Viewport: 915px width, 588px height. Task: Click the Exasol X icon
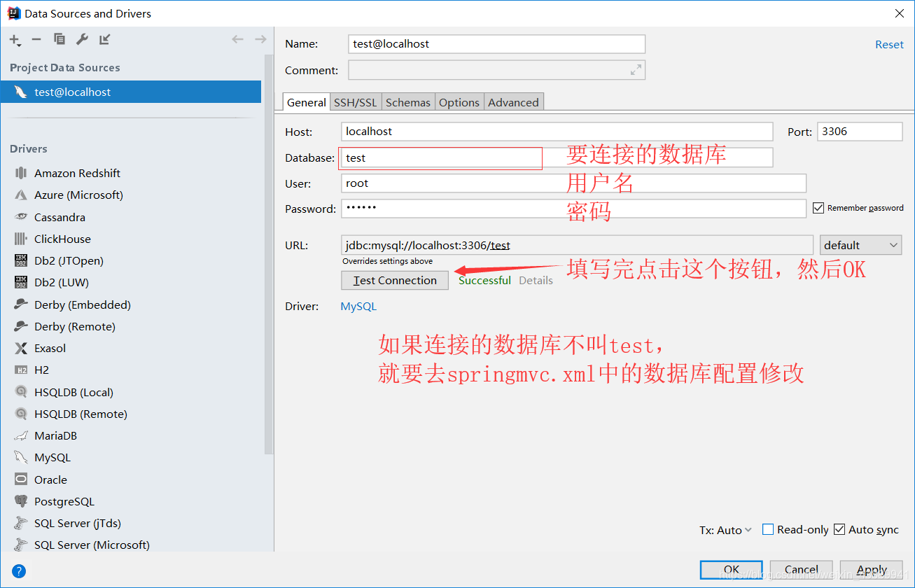pos(21,348)
